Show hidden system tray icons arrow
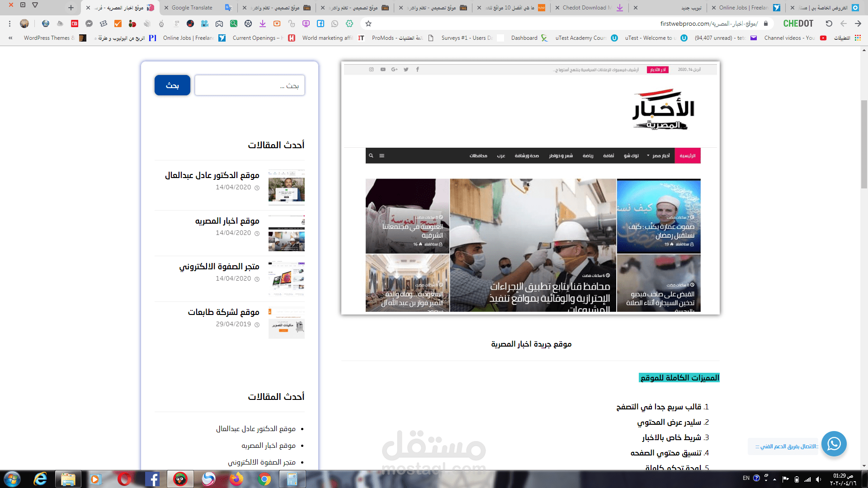868x488 pixels. (x=775, y=479)
